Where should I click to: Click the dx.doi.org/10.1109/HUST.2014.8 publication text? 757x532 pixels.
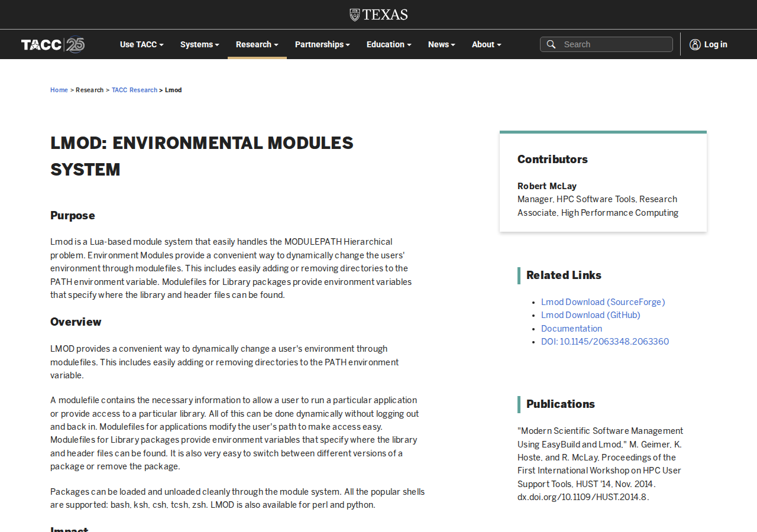582,497
